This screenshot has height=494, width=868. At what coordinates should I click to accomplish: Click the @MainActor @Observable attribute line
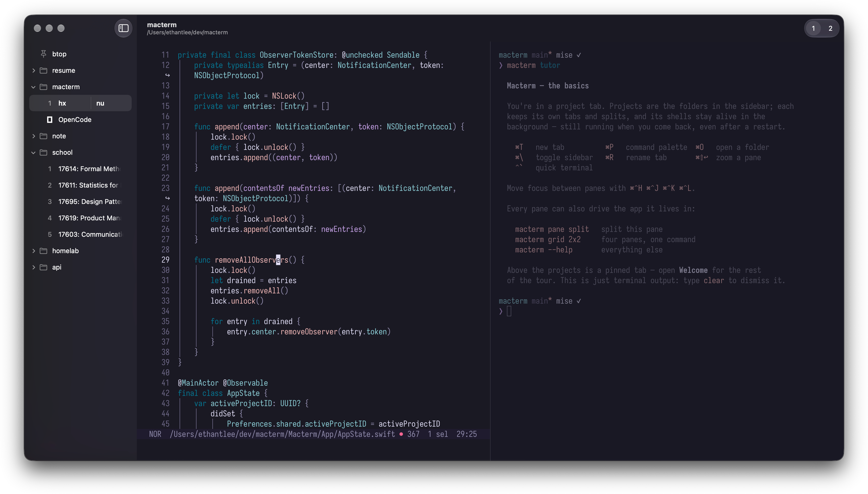pos(223,383)
